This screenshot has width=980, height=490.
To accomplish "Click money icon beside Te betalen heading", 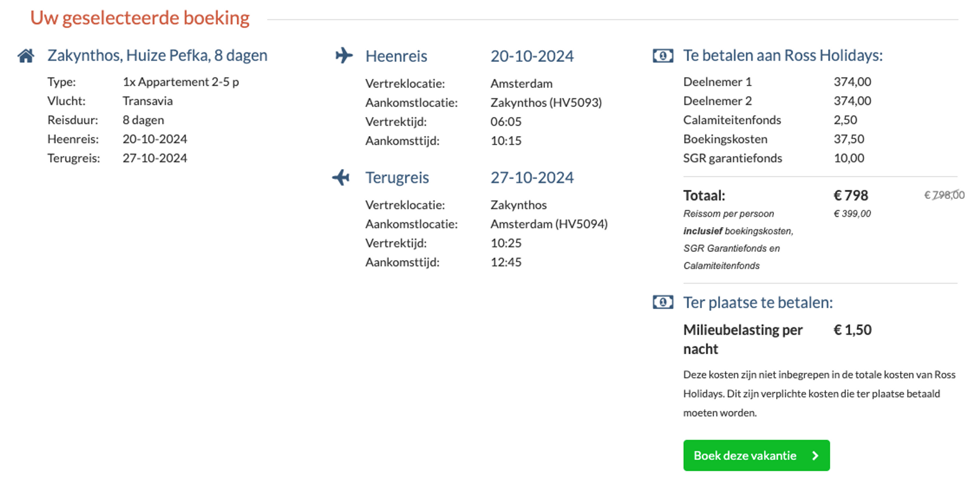I will click(663, 56).
